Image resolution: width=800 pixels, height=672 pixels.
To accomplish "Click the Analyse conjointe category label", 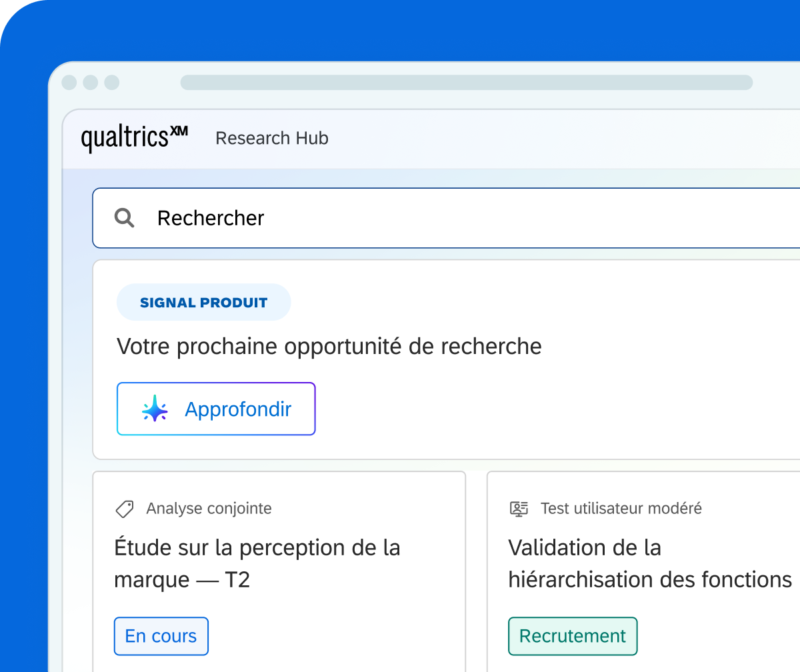I will (x=209, y=509).
